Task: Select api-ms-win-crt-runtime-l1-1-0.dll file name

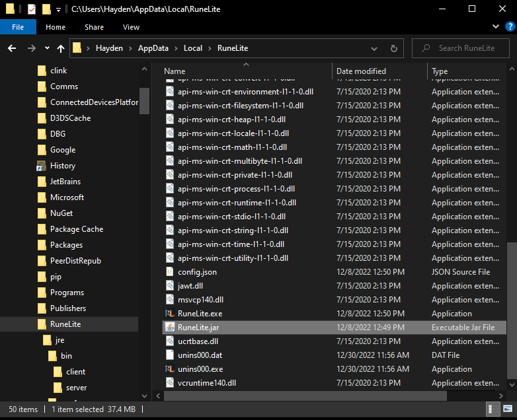Action: [x=237, y=203]
